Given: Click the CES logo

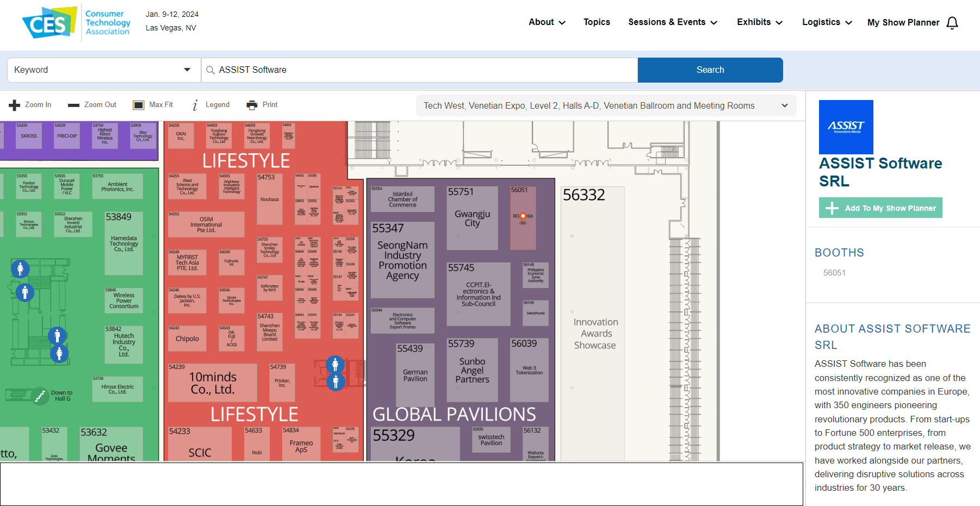Looking at the screenshot, I should 48,22.
